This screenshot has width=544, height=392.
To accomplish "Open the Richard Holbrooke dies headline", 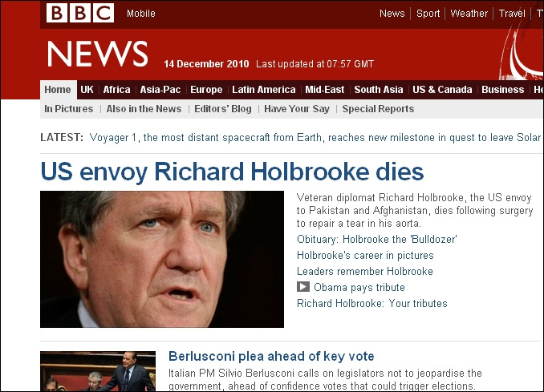I will click(x=232, y=172).
